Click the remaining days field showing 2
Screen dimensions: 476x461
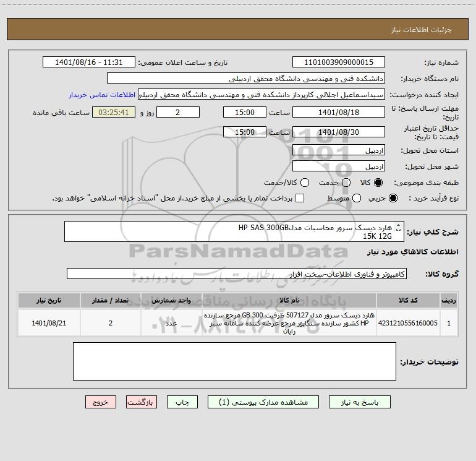pos(178,112)
